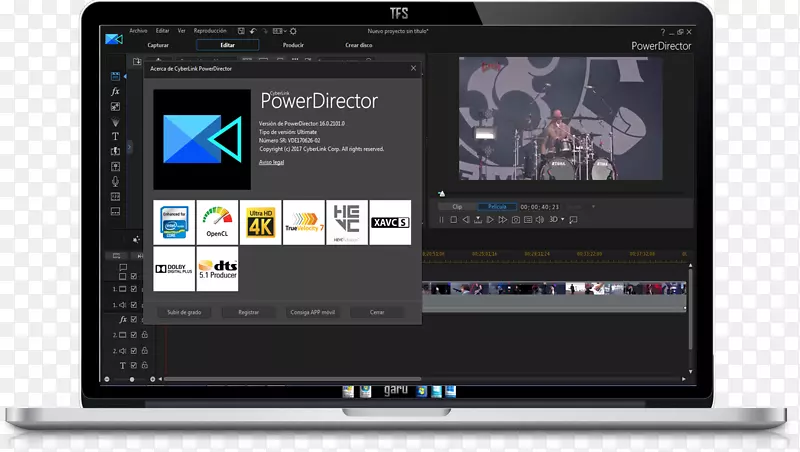Close the Acerca de CyberLink PowerDirector dialog
The height and width of the screenshot is (452, 800).
pos(413,68)
